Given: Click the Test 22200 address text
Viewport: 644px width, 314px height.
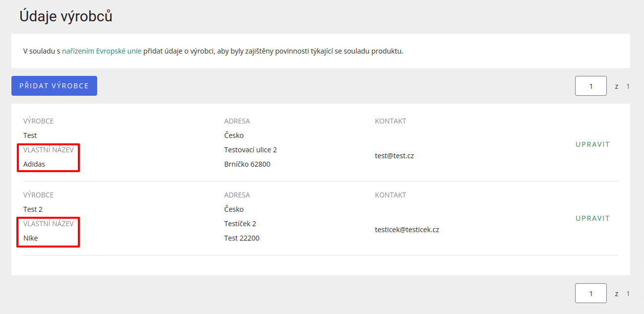Looking at the screenshot, I should coord(241,238).
